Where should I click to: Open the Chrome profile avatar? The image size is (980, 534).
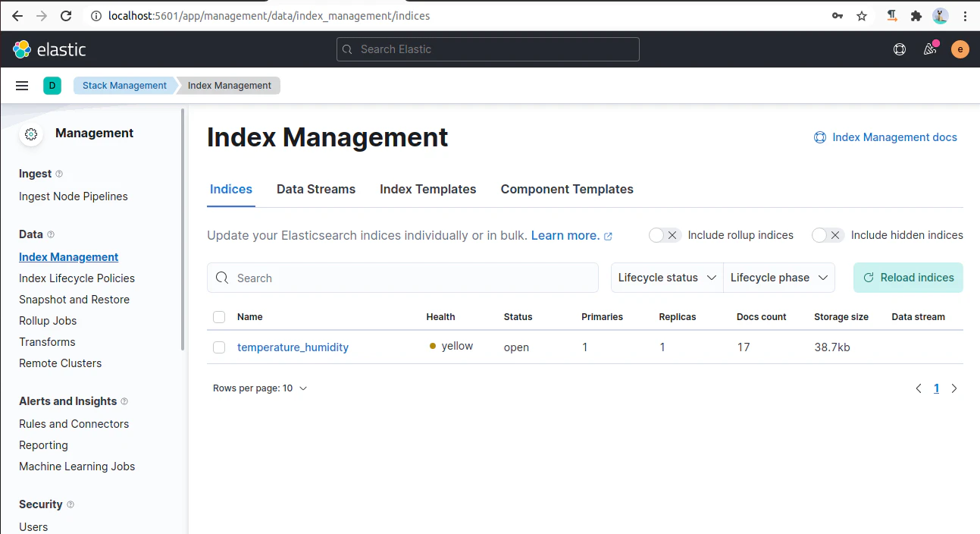pyautogui.click(x=941, y=16)
